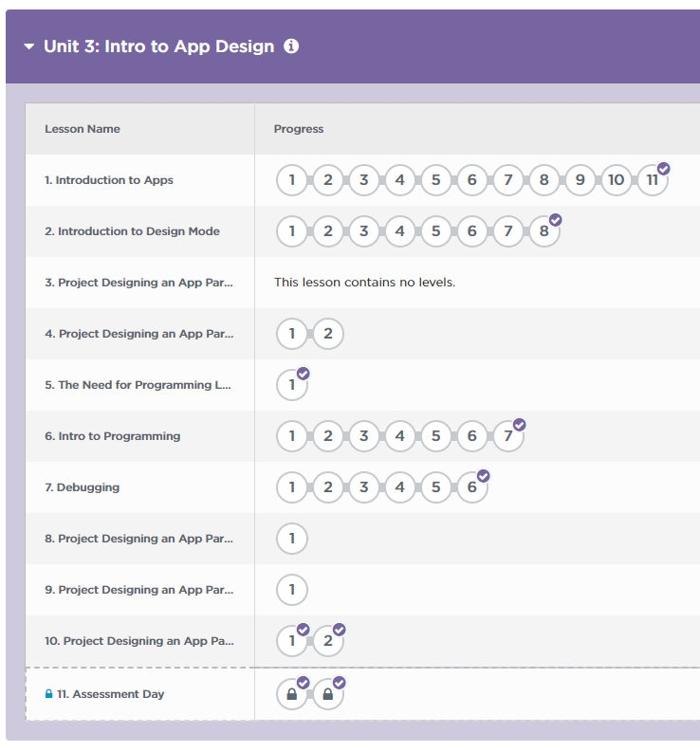Open level 6 bubble in Debugging lesson

[x=471, y=487]
